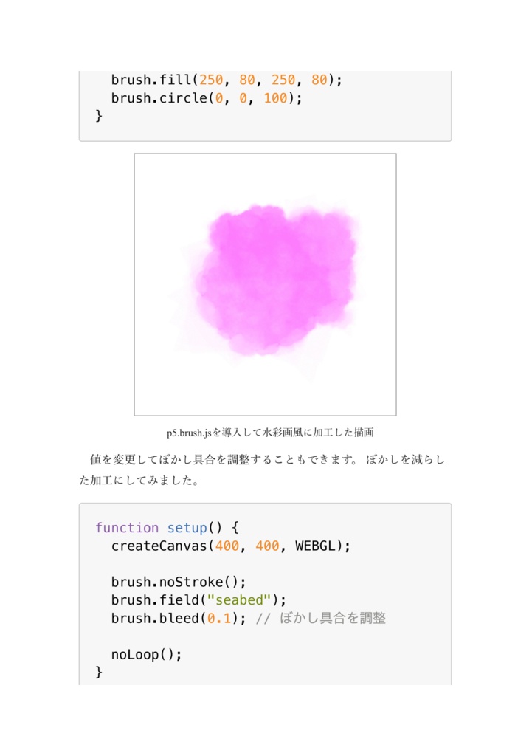Image resolution: width=532 pixels, height=756 pixels.
Task: Click the pink watercolor canvas image
Action: 265,284
